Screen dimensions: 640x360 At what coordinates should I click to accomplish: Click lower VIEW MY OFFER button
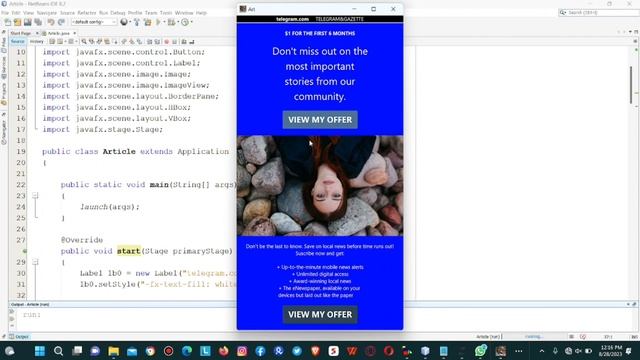320,314
